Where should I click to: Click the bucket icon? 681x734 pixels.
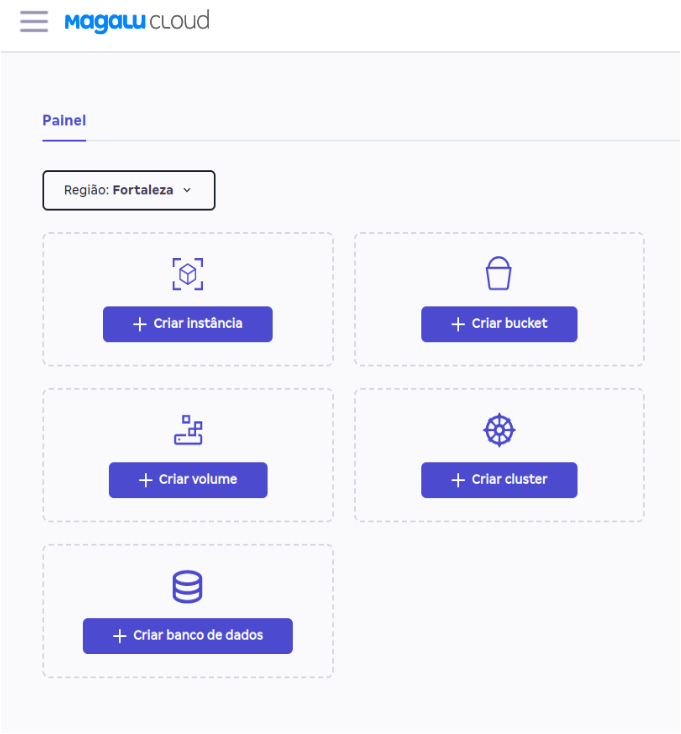pyautogui.click(x=498, y=273)
